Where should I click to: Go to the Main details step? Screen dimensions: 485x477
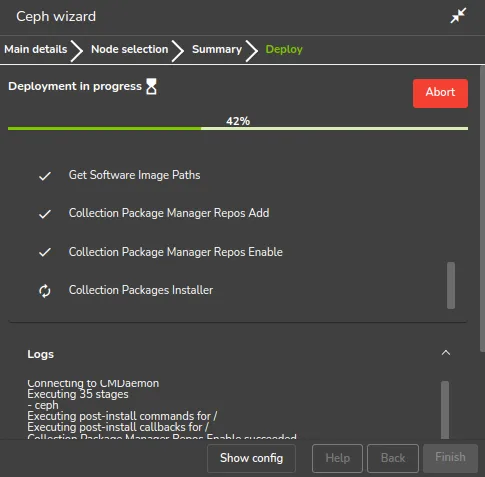[36, 49]
